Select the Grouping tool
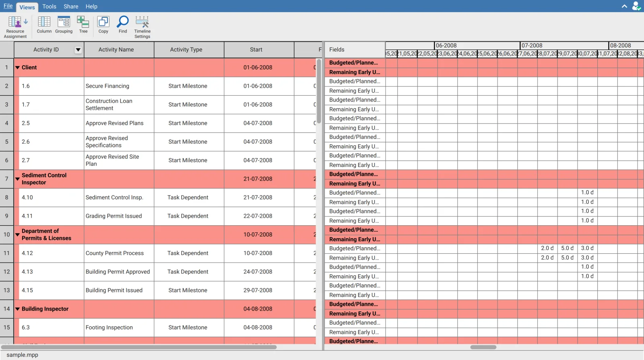 pyautogui.click(x=64, y=25)
